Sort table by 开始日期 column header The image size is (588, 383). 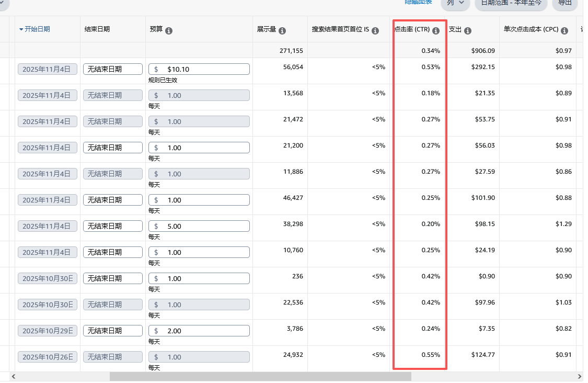click(x=37, y=29)
